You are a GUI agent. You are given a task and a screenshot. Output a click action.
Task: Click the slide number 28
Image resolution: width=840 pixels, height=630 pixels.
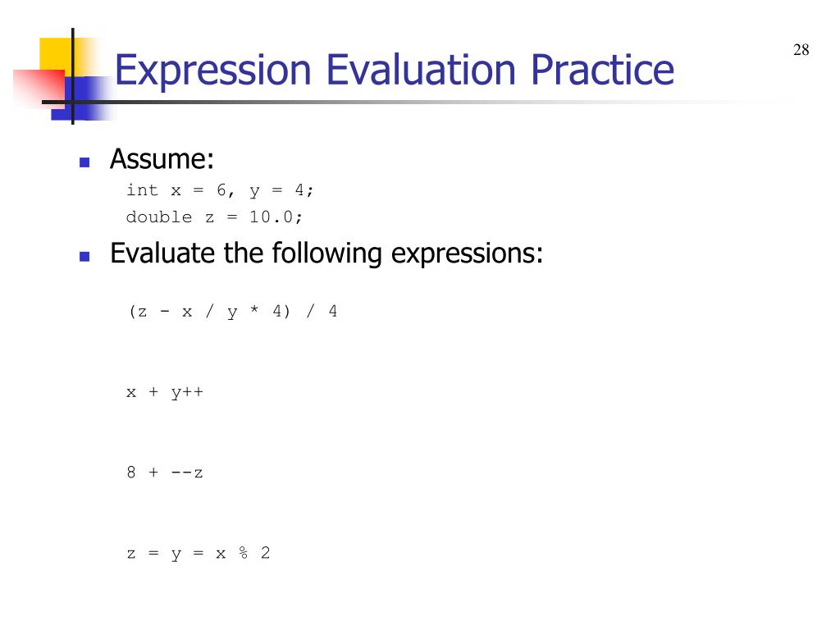point(801,50)
